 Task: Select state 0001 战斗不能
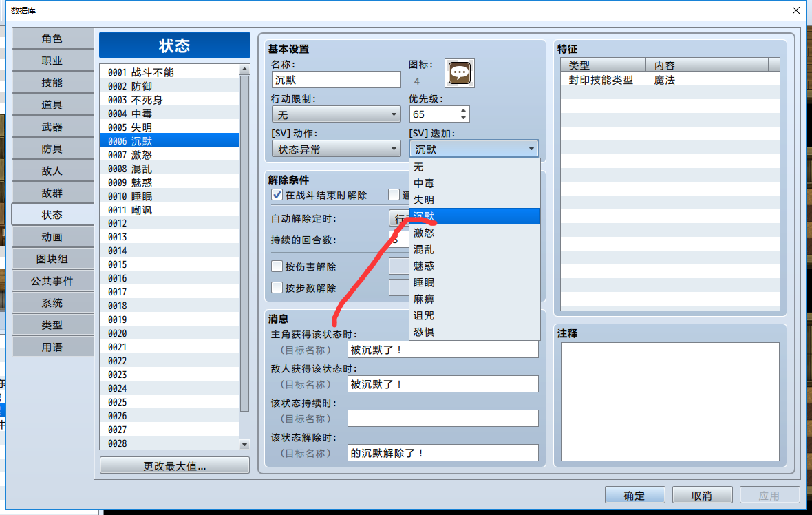click(169, 72)
